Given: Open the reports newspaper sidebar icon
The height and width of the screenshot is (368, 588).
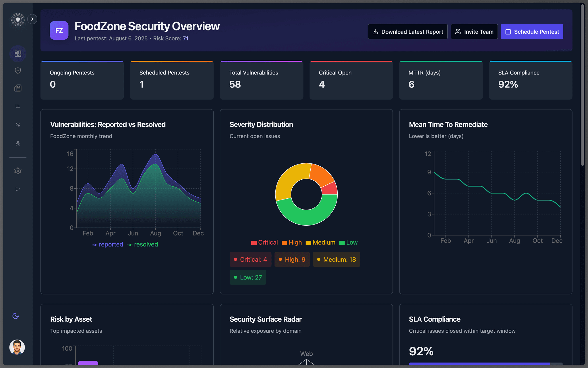Looking at the screenshot, I should click(18, 88).
